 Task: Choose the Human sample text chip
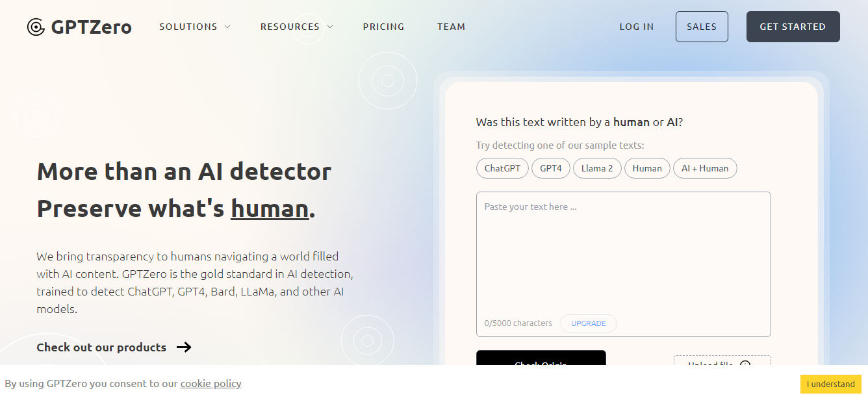pyautogui.click(x=647, y=168)
